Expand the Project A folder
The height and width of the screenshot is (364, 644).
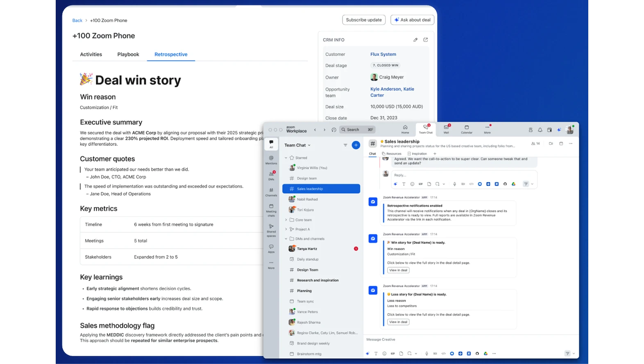(x=286, y=229)
